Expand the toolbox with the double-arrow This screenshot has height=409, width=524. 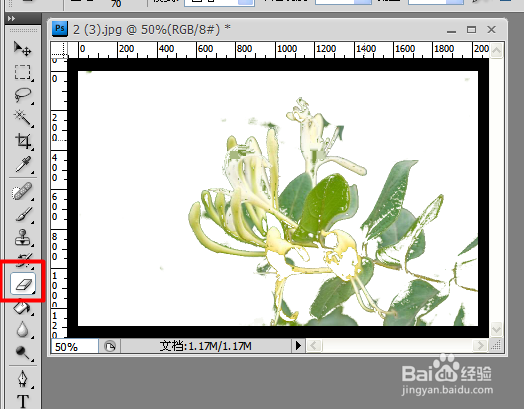coord(11,19)
